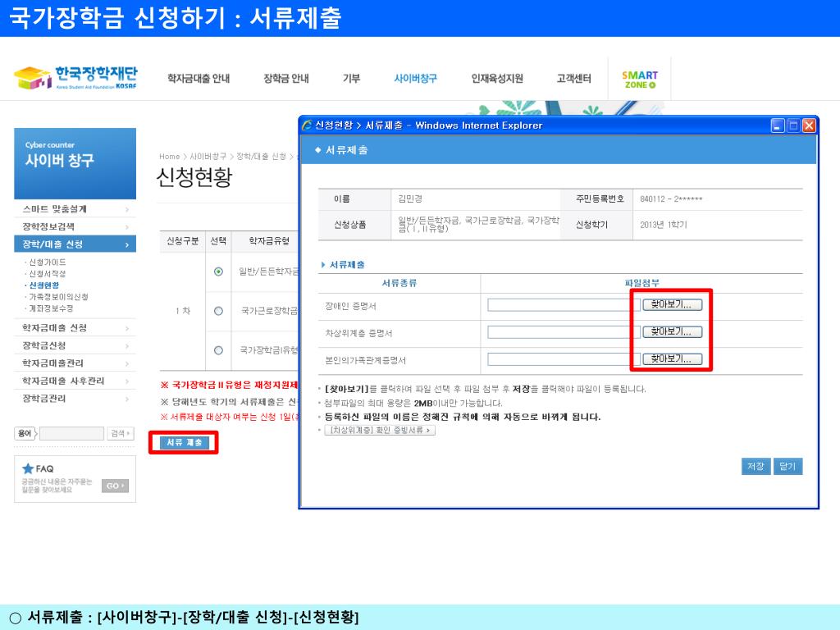The width and height of the screenshot is (840, 630).
Task: Open the 가족정보이의신청 submenu item
Action: pos(58,297)
